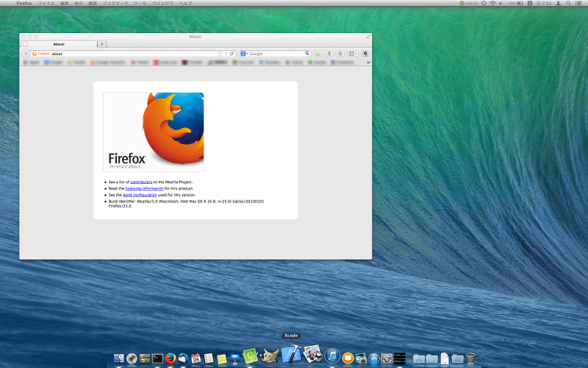Screen dimensions: 588x368
Task: Open the contributors link
Action: [141, 181]
